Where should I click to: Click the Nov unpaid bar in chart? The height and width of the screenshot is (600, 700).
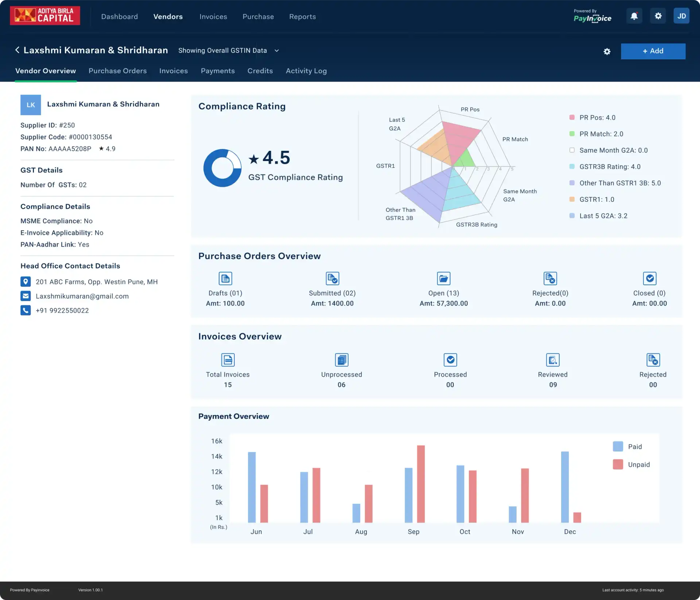[525, 495]
